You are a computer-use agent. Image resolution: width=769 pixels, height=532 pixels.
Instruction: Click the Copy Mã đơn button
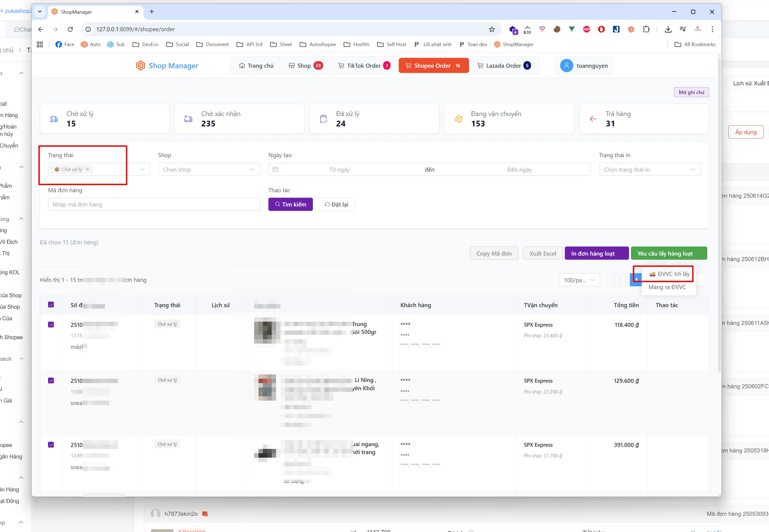pyautogui.click(x=494, y=253)
